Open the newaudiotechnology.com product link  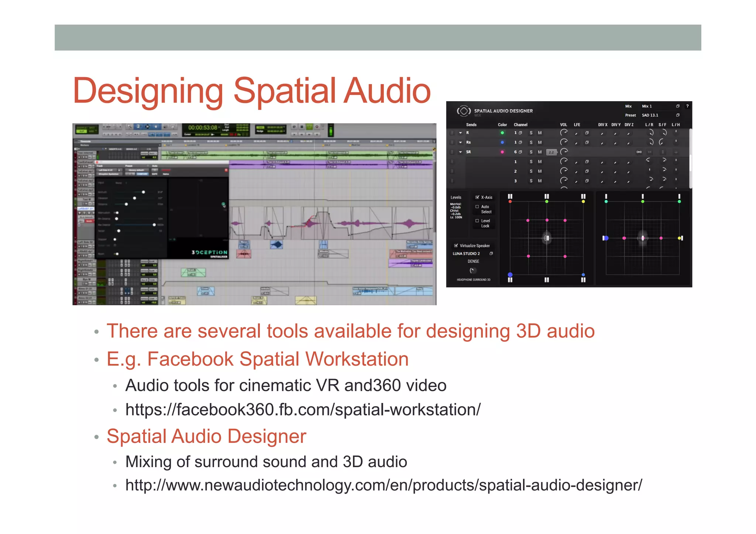tap(384, 485)
